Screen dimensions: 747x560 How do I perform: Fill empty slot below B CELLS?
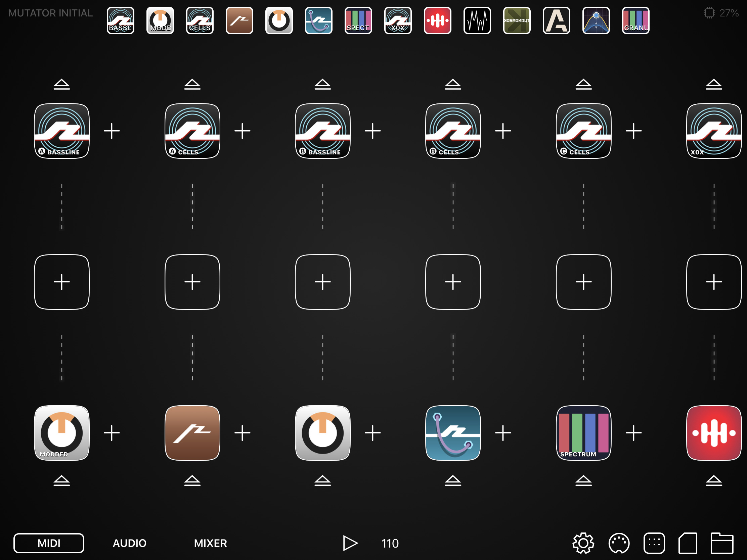coord(453,282)
